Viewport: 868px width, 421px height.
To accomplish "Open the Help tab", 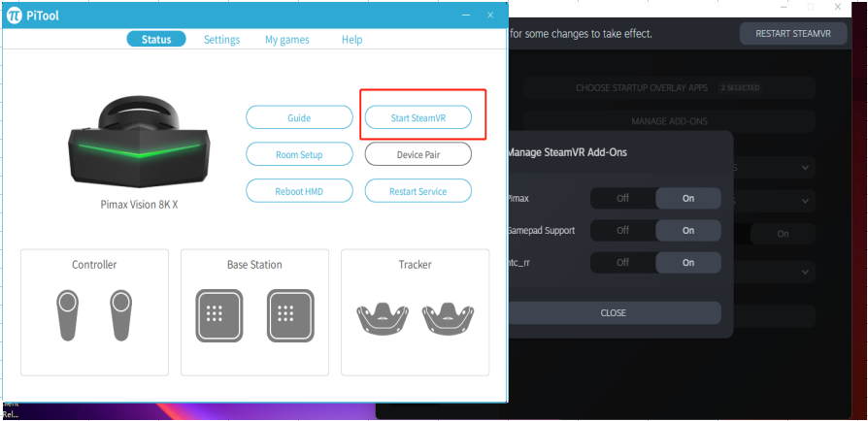I will coord(352,39).
